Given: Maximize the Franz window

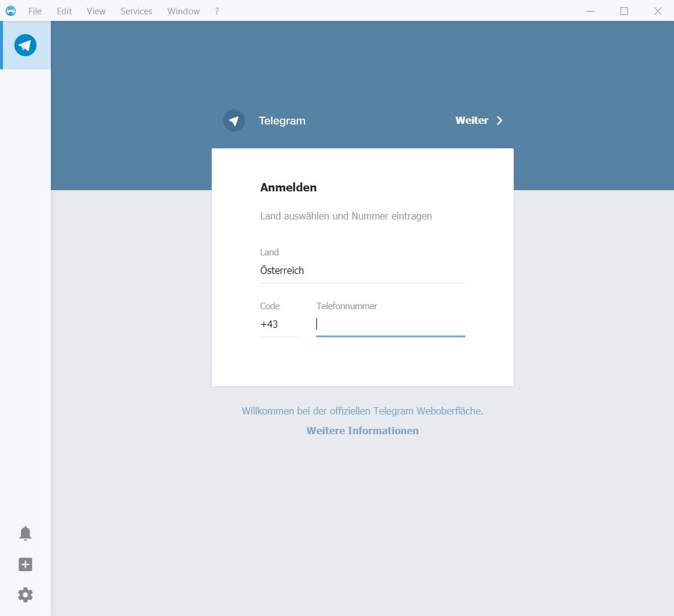Looking at the screenshot, I should [624, 11].
